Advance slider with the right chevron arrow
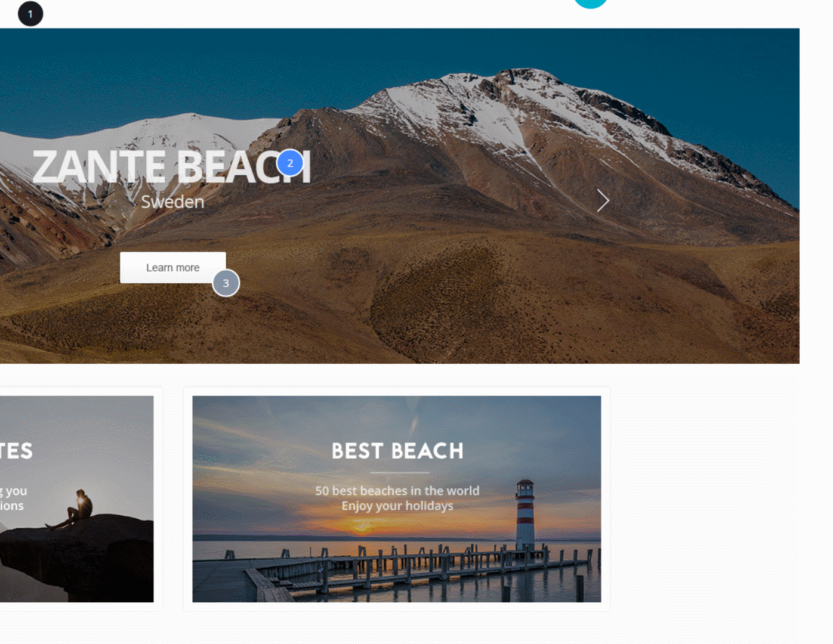 (x=603, y=201)
